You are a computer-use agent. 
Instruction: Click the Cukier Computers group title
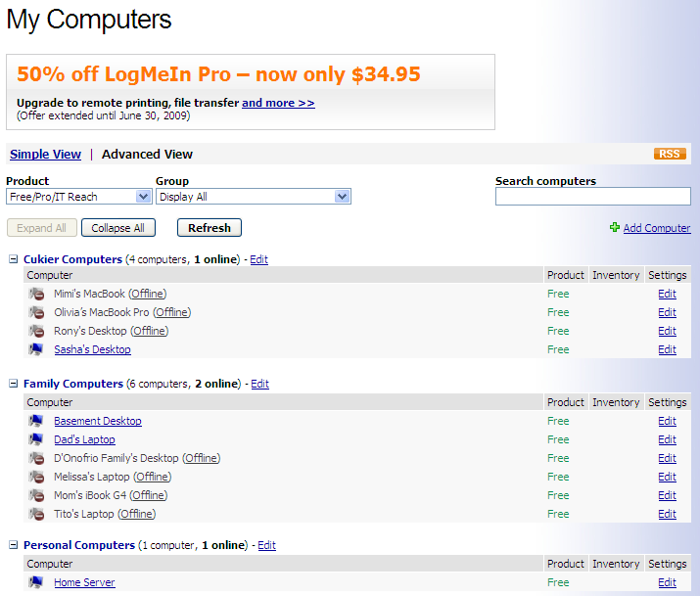(72, 259)
